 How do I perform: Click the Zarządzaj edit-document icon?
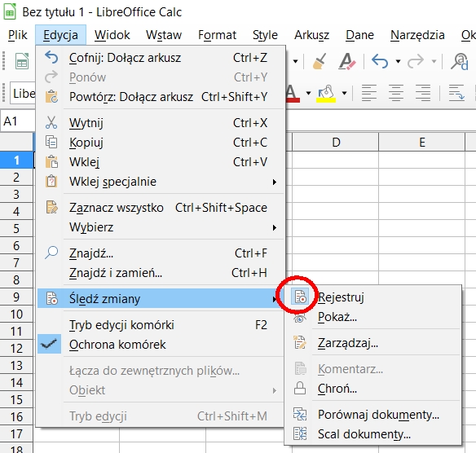300,342
